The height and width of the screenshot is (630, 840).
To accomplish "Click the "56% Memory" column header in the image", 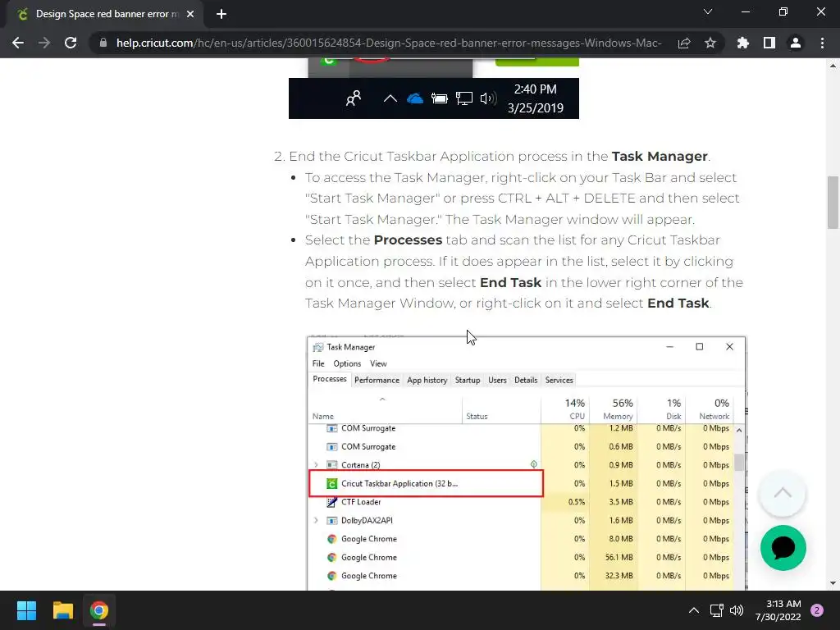I will click(614, 409).
